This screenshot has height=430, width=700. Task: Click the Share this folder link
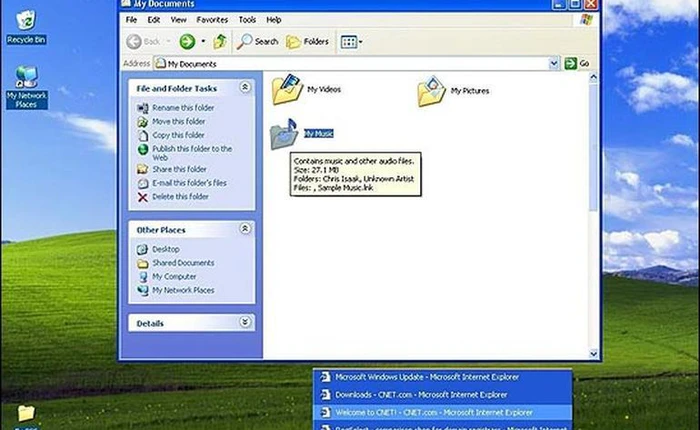pos(179,169)
